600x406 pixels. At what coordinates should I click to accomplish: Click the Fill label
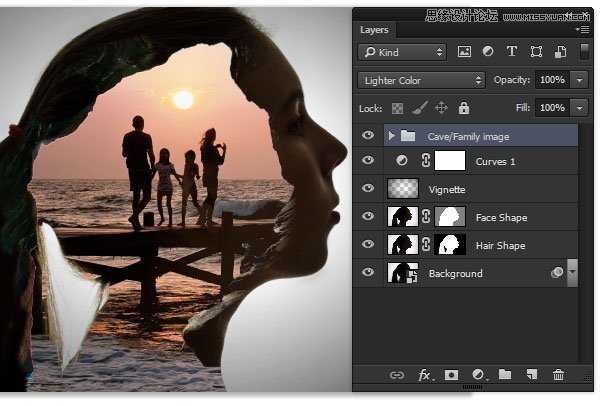point(522,108)
